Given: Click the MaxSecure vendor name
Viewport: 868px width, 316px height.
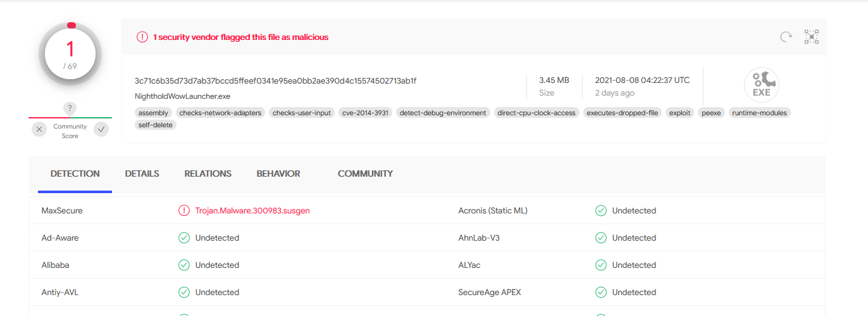Looking at the screenshot, I should point(62,211).
